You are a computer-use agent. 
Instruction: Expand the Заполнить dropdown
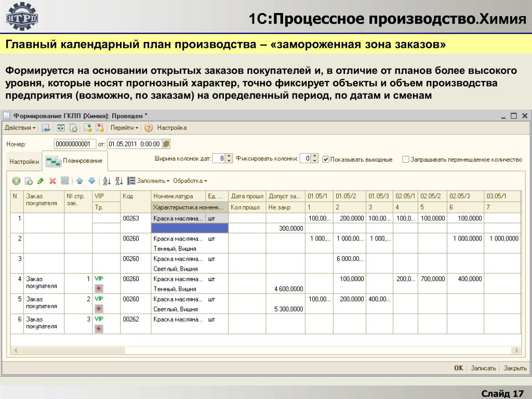(153, 181)
